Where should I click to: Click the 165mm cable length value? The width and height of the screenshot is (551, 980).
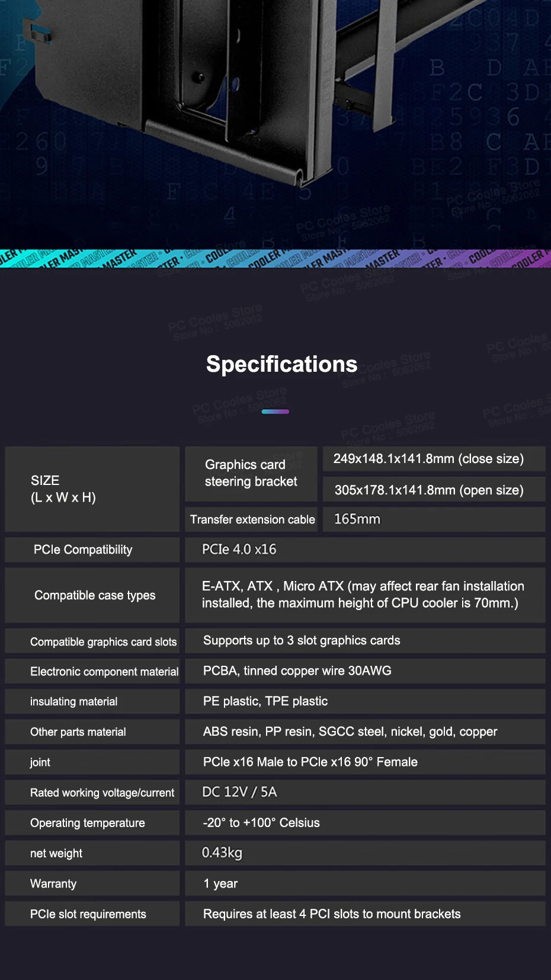[x=357, y=519]
